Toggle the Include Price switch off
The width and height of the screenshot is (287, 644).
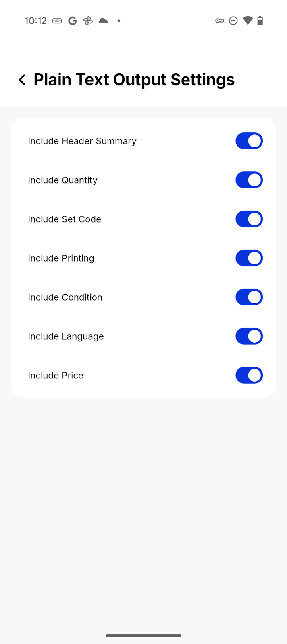(249, 376)
